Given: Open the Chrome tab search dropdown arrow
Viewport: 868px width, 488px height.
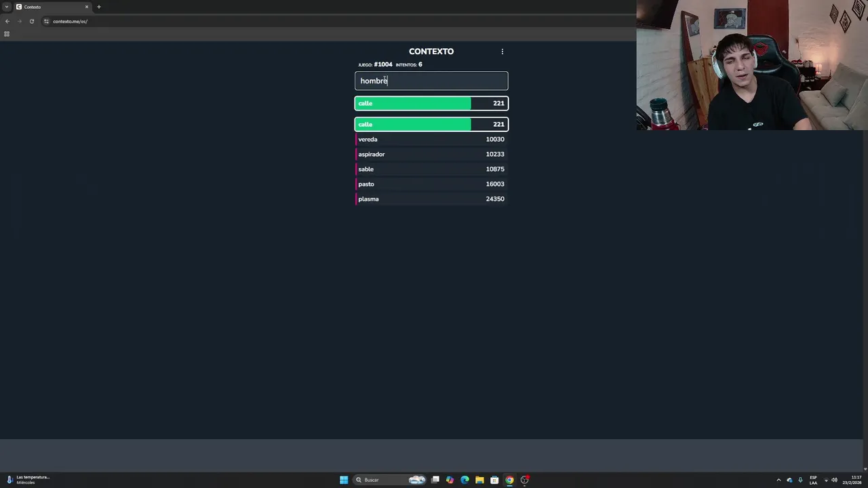Looking at the screenshot, I should (x=7, y=7).
